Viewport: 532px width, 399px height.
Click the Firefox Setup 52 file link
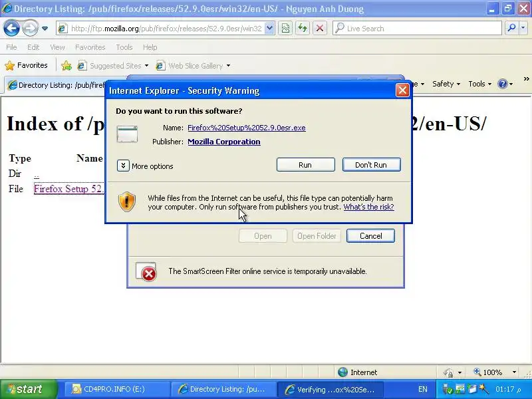click(x=69, y=189)
